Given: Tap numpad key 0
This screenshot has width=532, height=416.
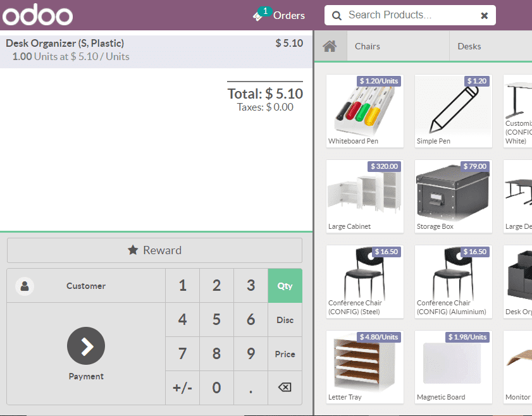Looking at the screenshot, I should click(216, 388).
